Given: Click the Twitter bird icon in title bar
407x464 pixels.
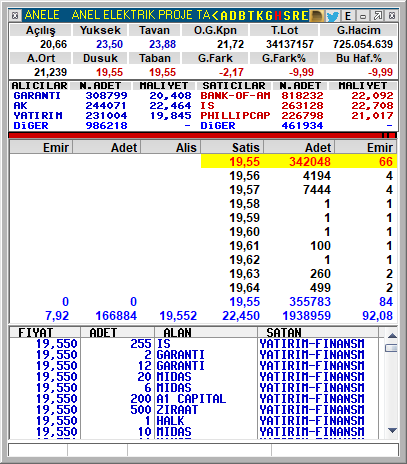Looking at the screenshot, I should 332,15.
